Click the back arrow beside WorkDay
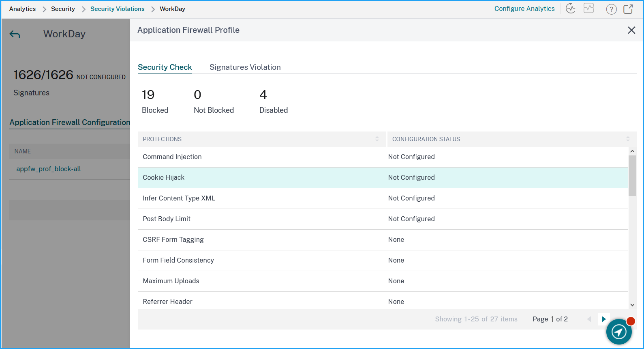The height and width of the screenshot is (349, 644). point(15,34)
